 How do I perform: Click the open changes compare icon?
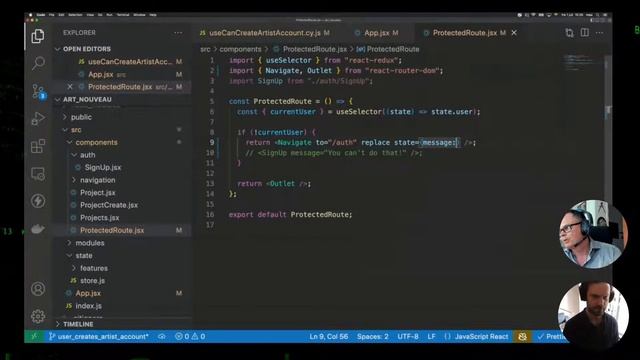click(569, 33)
